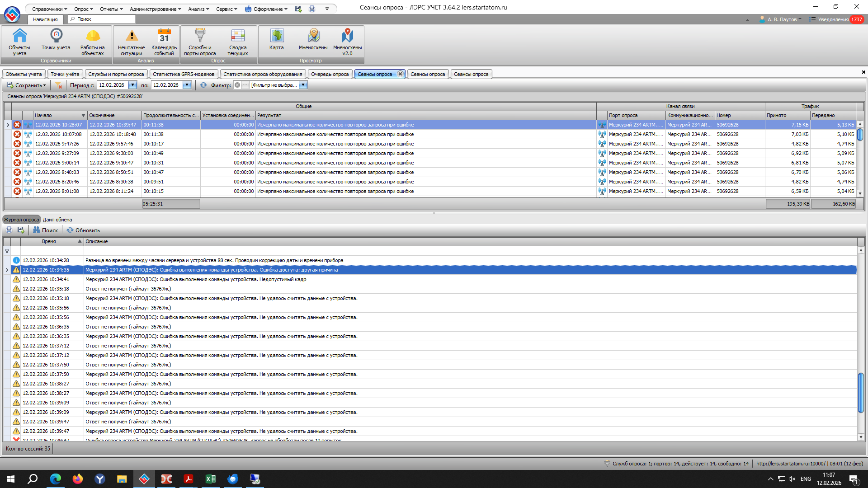
Task: Click the Начало column header
Action: point(57,115)
